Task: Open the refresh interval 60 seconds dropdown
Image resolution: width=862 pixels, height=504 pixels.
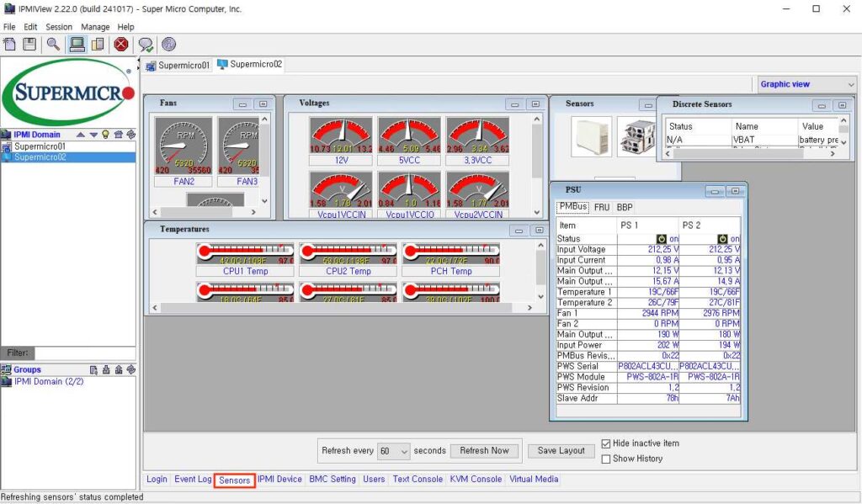Action: 394,451
